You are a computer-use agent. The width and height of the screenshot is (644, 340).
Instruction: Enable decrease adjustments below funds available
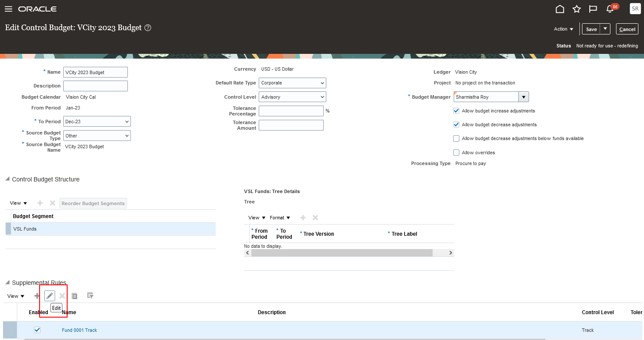click(456, 138)
